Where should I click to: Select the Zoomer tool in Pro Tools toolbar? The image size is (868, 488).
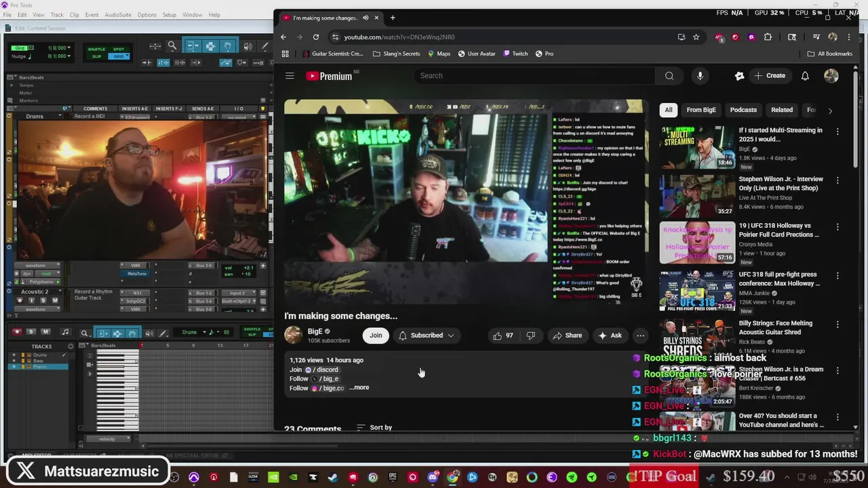coord(172,46)
